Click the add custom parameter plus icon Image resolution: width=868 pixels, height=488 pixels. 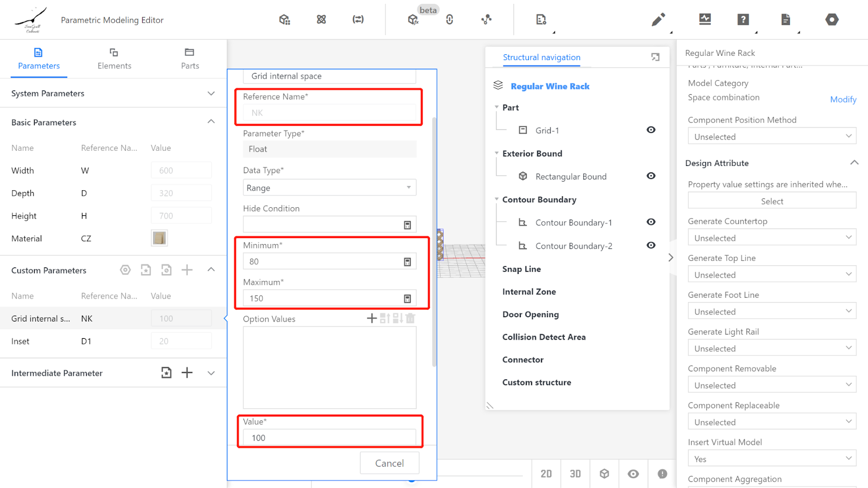[187, 270]
